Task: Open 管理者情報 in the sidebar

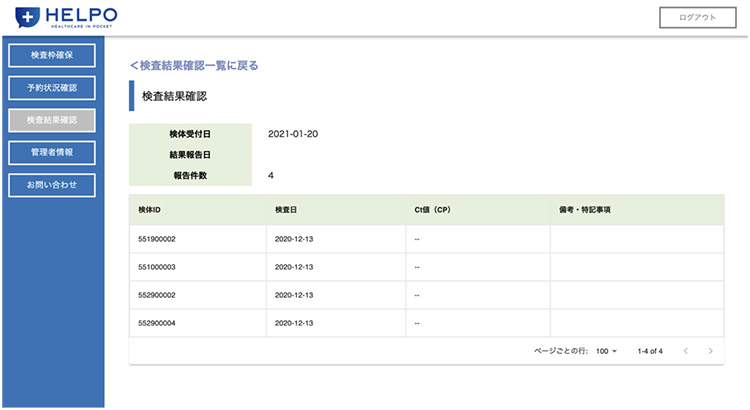Action: pos(51,152)
